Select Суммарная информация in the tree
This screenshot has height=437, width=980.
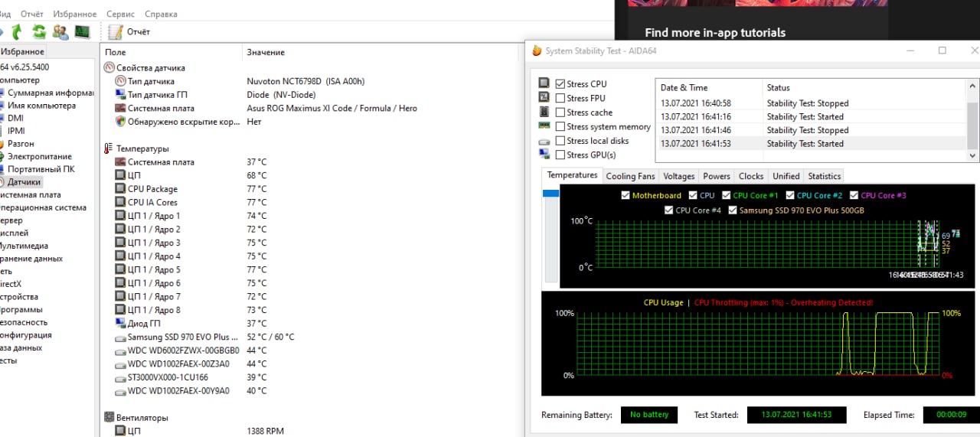(51, 93)
